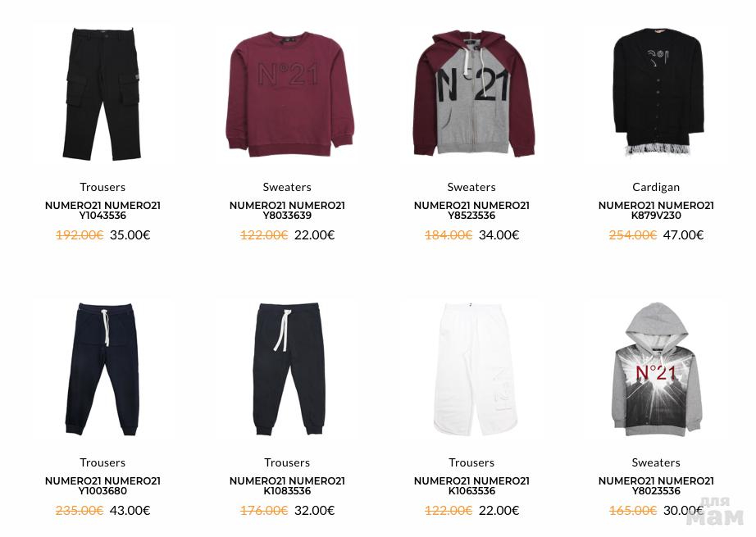Image resolution: width=756 pixels, height=537 pixels.
Task: Click the 47.00€ sale price
Action: click(x=683, y=235)
